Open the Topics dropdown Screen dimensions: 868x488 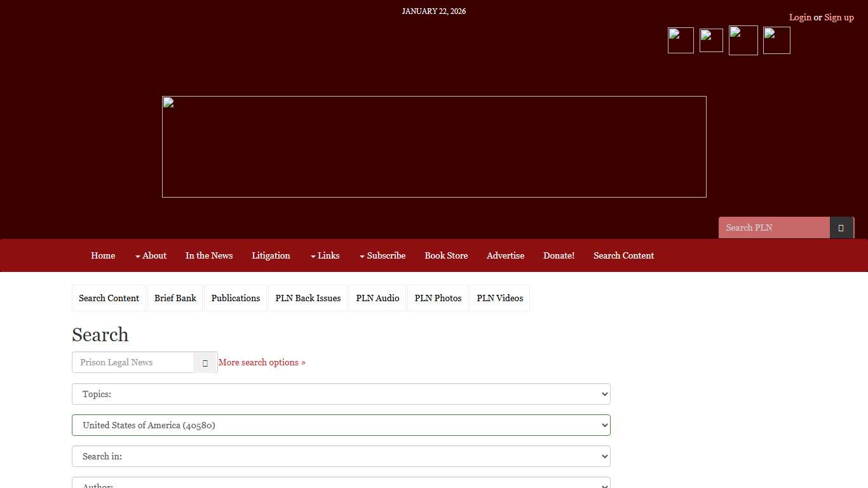[x=341, y=394]
